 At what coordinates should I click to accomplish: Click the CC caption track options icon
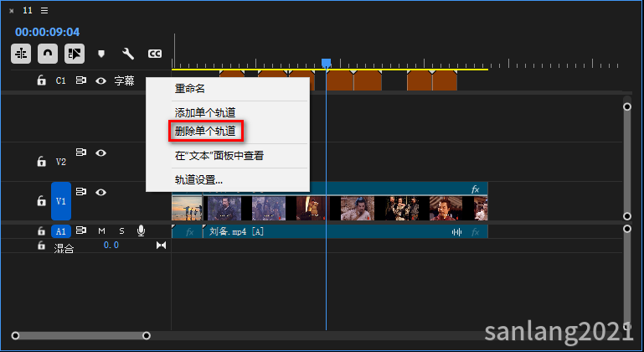[154, 54]
